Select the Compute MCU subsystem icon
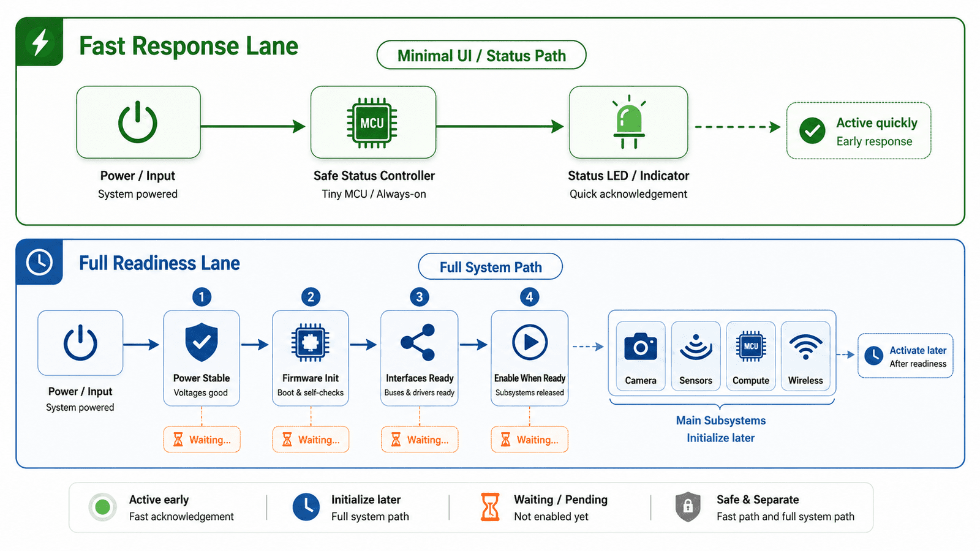The width and height of the screenshot is (980, 551). point(751,347)
